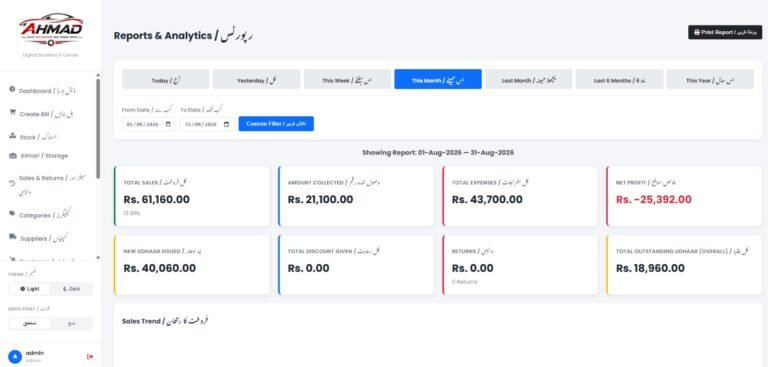Select the This Week filter tab

tap(347, 79)
